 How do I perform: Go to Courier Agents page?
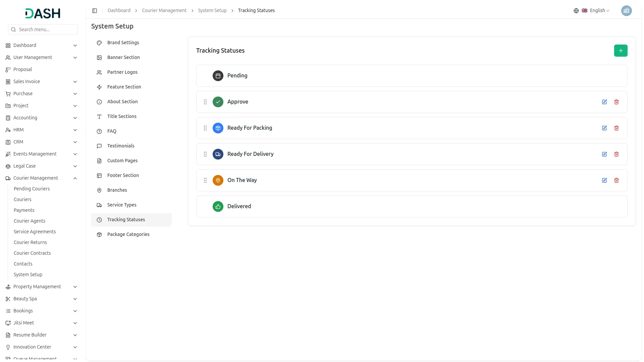click(x=30, y=221)
